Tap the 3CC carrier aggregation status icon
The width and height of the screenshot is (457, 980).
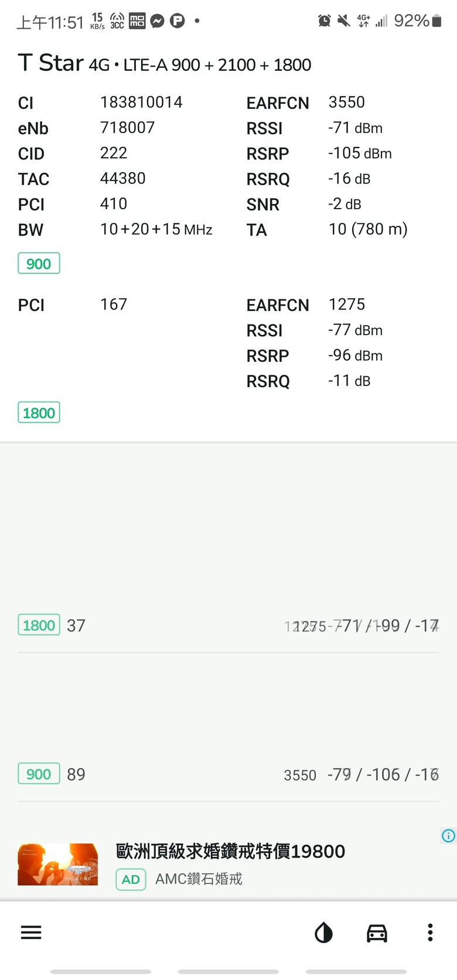point(117,21)
